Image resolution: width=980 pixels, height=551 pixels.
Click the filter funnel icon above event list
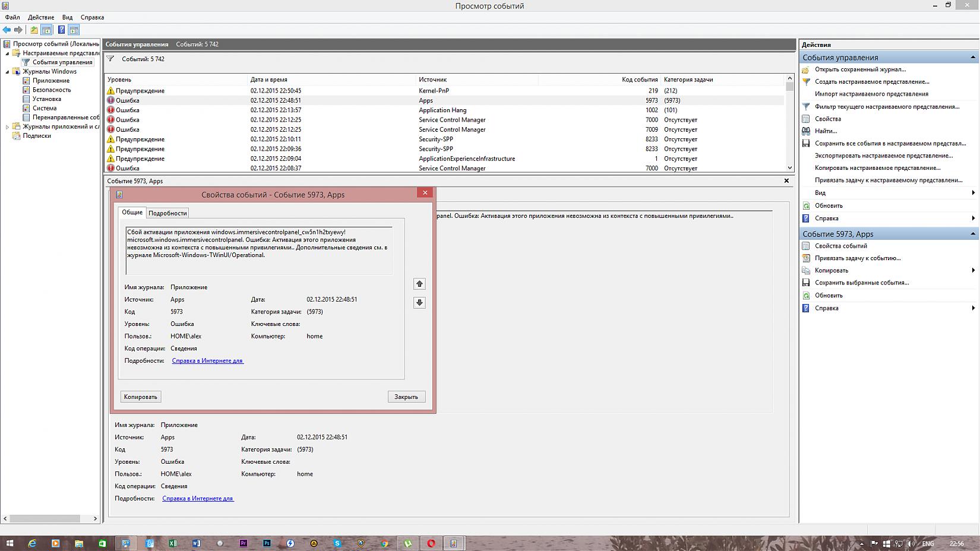[x=110, y=59]
